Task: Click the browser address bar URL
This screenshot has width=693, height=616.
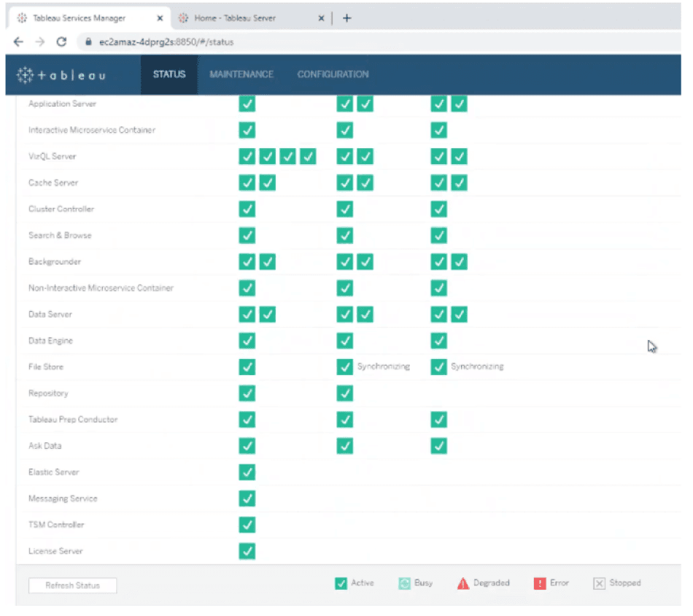Action: (166, 42)
